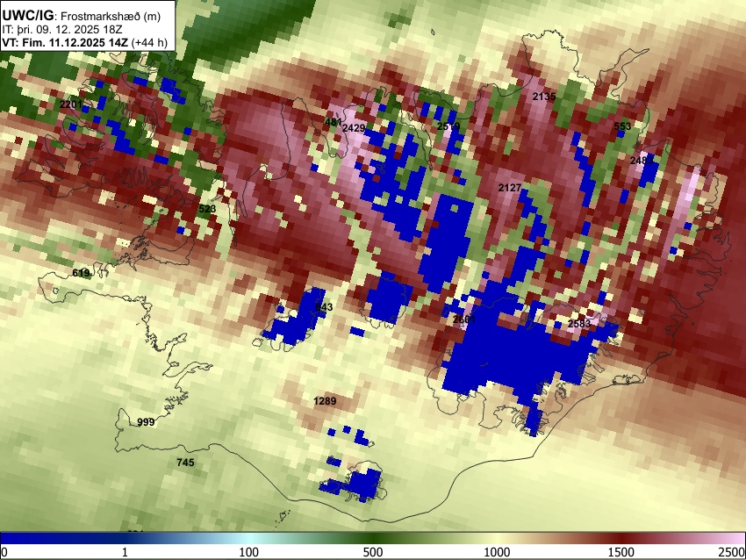Screen dimensions: 746x560
Task: Click the map value 481
Action: 333,122
